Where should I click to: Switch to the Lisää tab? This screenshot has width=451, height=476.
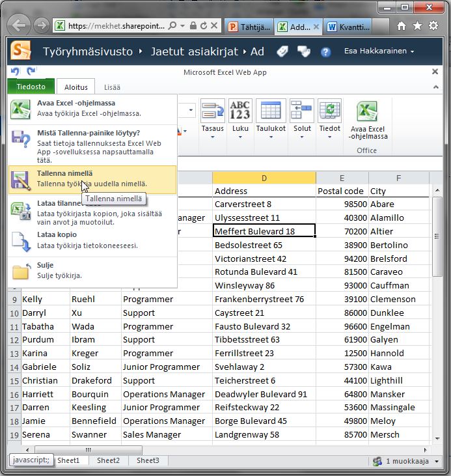coord(112,87)
